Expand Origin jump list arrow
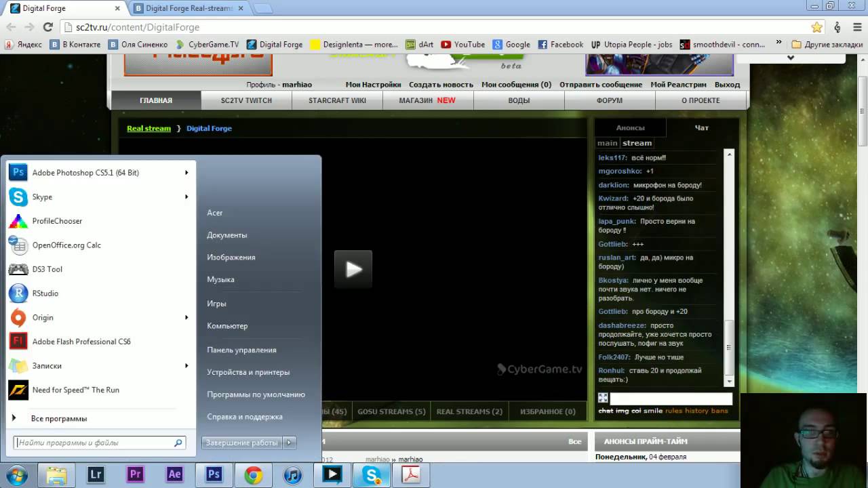 [x=186, y=317]
